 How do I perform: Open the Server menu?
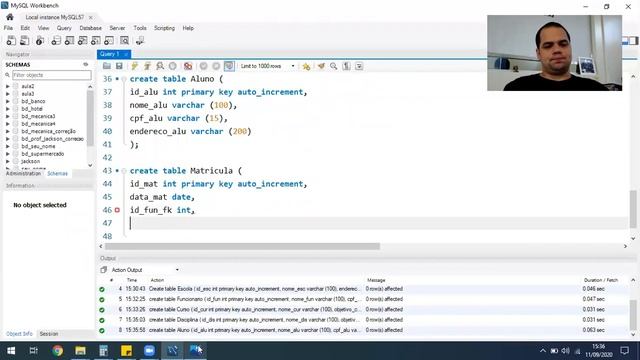coord(117,28)
